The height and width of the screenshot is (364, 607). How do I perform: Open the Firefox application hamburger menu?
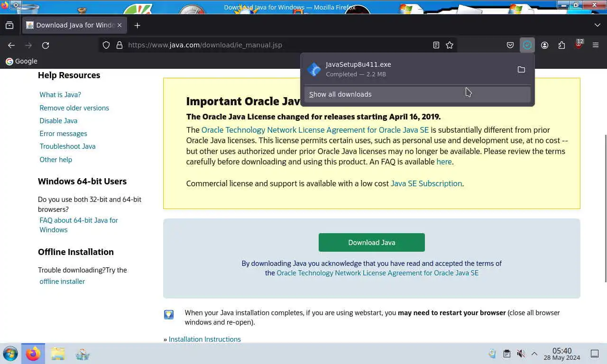pos(596,45)
